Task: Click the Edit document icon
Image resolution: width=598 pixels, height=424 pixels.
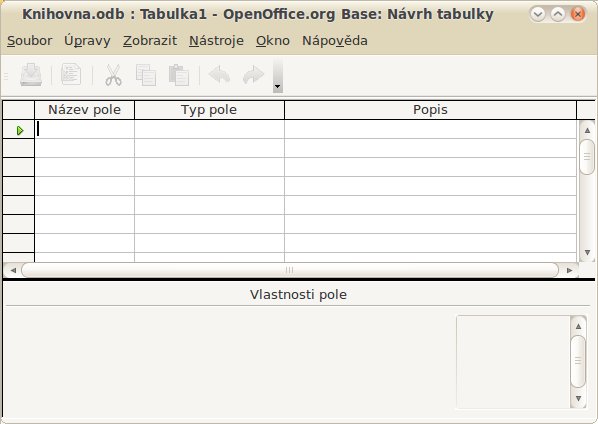Action: click(x=71, y=74)
